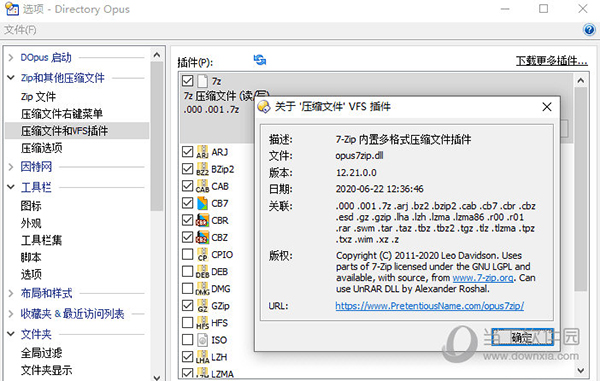The height and width of the screenshot is (381, 600).
Task: Close the VFS plugin about dialog
Action: pyautogui.click(x=547, y=107)
